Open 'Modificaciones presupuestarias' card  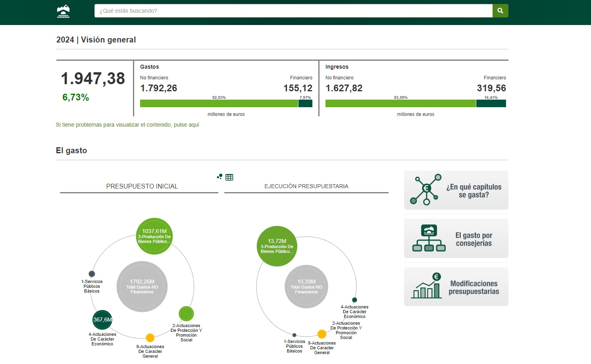point(456,287)
